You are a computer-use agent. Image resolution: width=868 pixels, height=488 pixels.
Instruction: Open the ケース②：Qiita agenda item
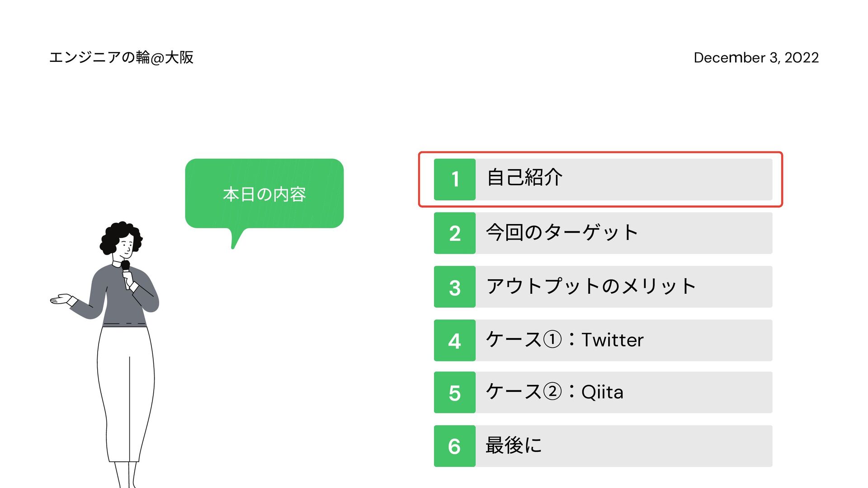pos(603,392)
